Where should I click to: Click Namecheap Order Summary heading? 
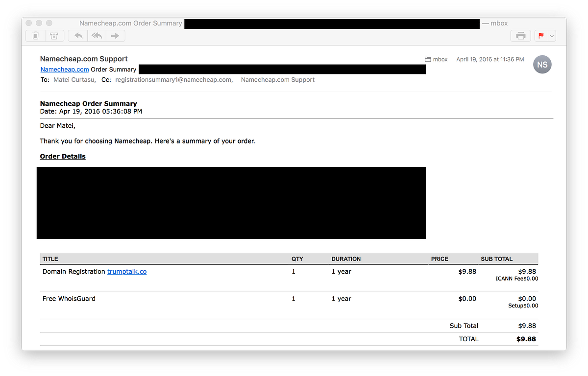(x=89, y=103)
